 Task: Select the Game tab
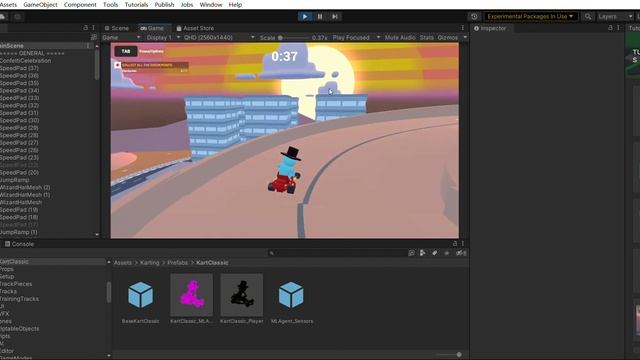pyautogui.click(x=152, y=28)
